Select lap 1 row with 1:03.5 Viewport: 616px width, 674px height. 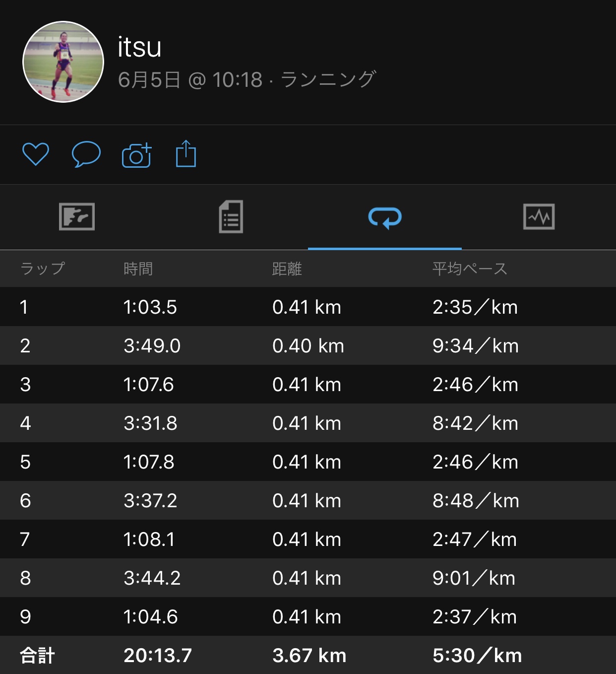tap(308, 307)
